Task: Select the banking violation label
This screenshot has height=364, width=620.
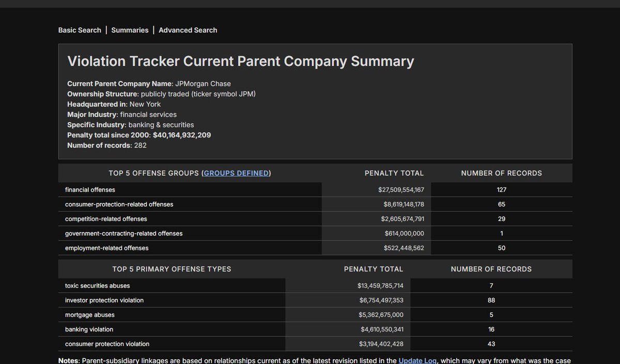Action: [x=89, y=329]
